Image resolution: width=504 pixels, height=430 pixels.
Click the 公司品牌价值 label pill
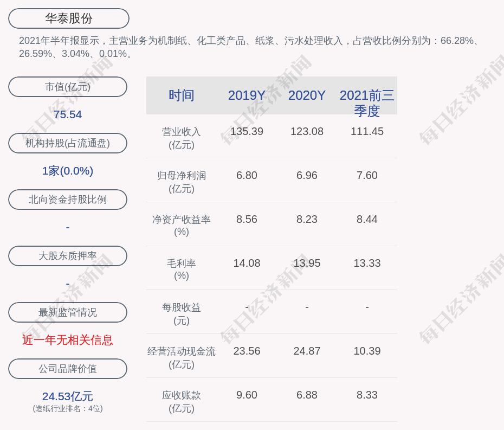pyautogui.click(x=68, y=369)
